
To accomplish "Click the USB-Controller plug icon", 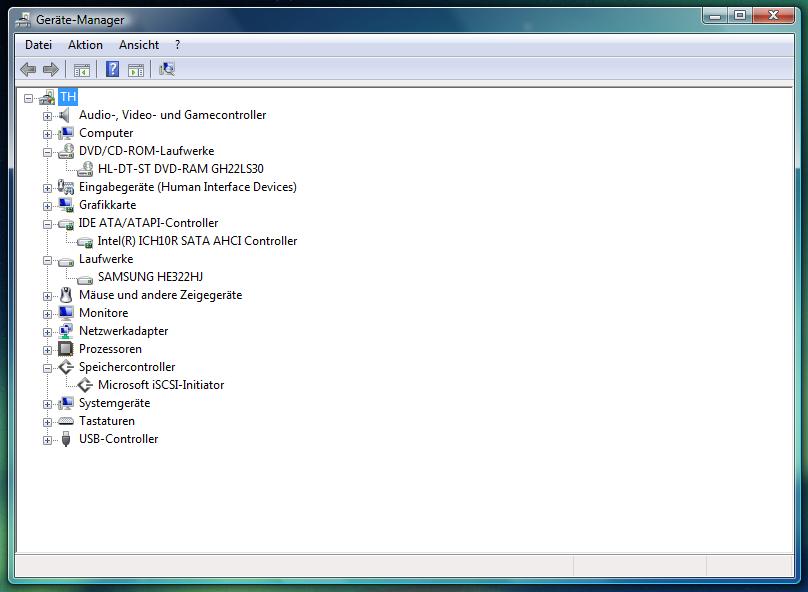I will point(65,439).
